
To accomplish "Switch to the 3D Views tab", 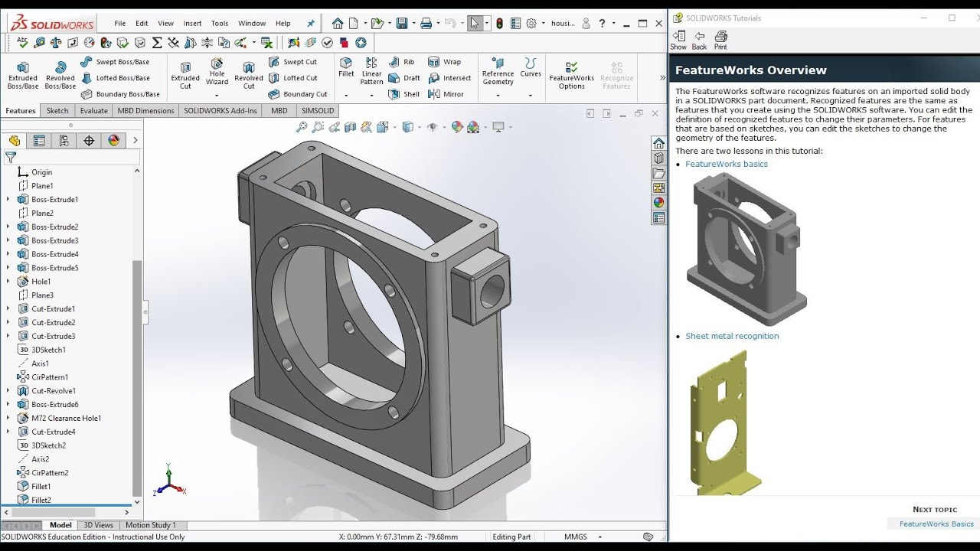I will (x=99, y=525).
